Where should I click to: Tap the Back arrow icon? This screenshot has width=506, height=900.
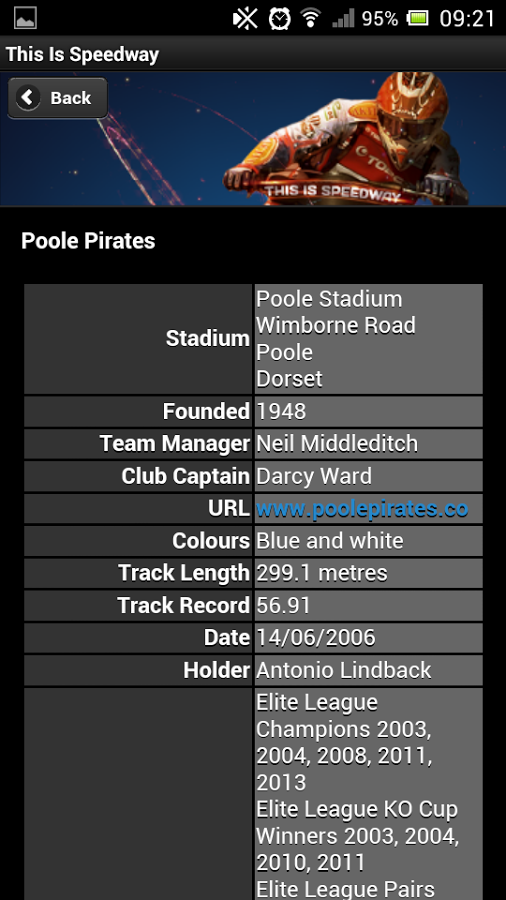pyautogui.click(x=28, y=98)
